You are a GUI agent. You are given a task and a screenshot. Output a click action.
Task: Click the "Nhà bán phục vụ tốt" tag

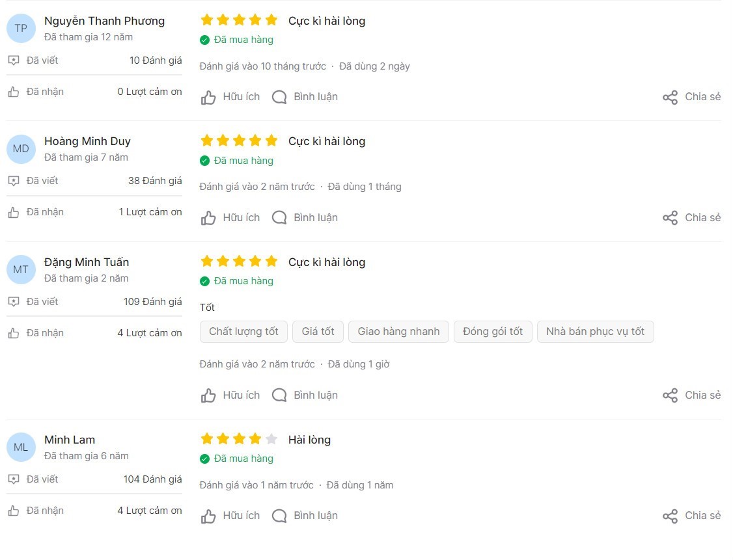(595, 332)
